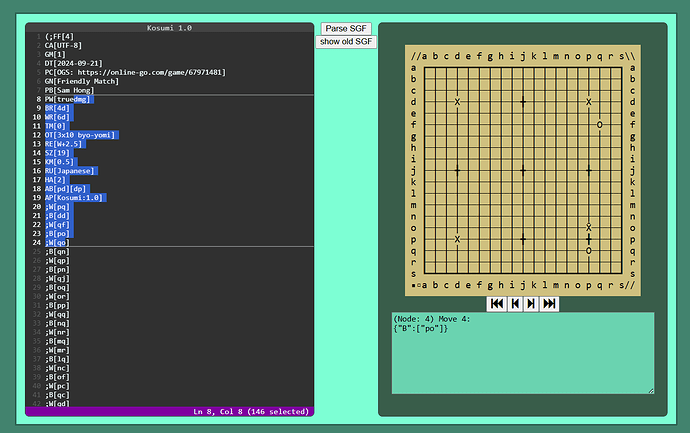Click editor line ';B[mq]'
The image size is (690, 433).
[57, 341]
